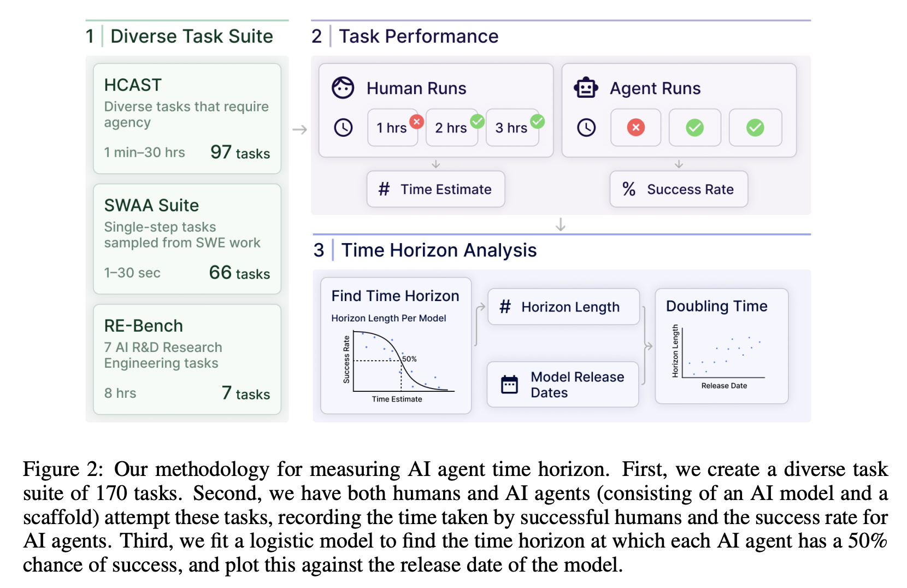Click the green check on 2 hrs
907x588 pixels.
tap(477, 121)
